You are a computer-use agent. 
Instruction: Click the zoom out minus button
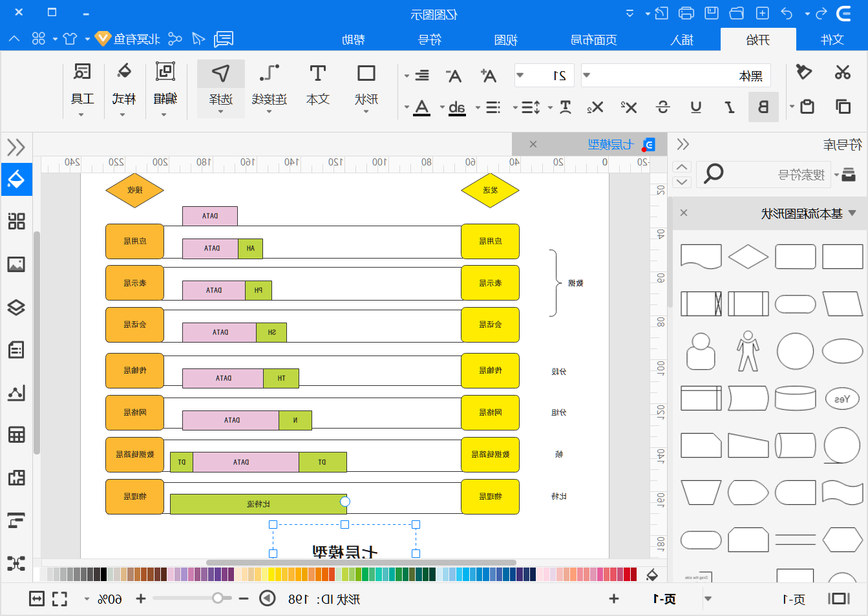coord(243,599)
